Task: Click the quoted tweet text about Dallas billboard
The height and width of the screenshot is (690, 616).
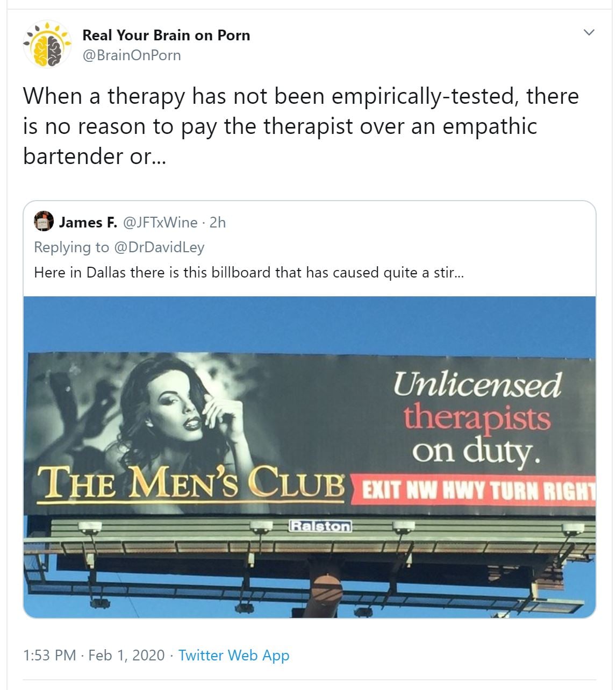Action: coord(249,272)
